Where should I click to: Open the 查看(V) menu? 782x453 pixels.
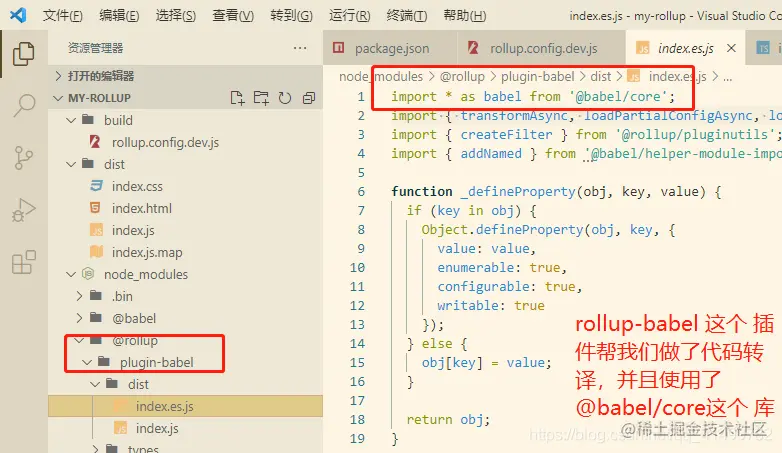[233, 15]
